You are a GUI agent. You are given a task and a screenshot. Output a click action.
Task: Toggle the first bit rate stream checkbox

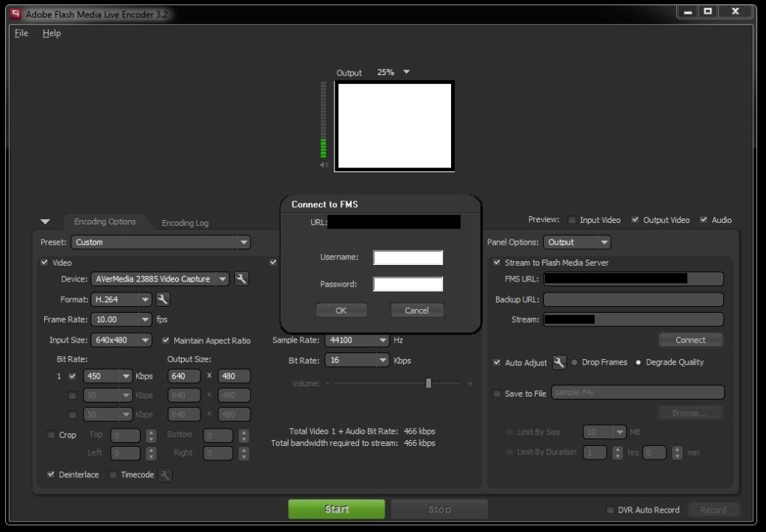73,376
